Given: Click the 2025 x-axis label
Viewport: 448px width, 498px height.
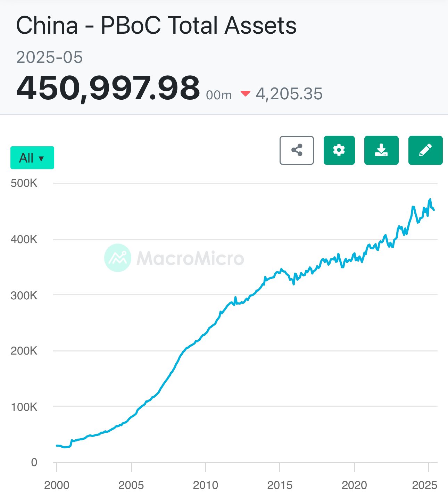Looking at the screenshot, I should [424, 485].
